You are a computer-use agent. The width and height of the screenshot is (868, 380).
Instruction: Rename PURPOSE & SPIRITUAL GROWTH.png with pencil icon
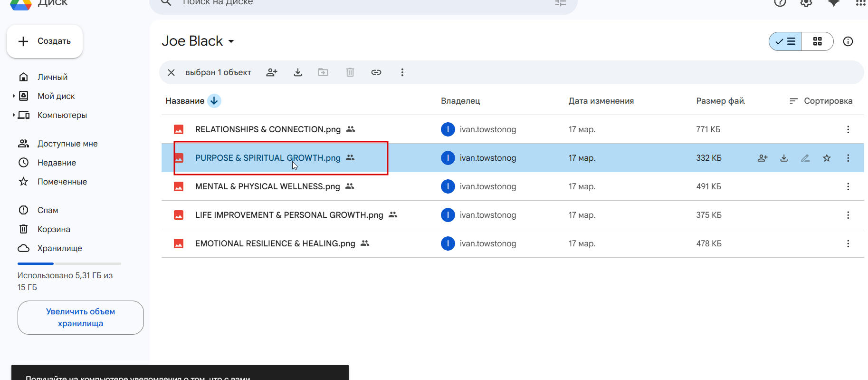click(x=805, y=158)
